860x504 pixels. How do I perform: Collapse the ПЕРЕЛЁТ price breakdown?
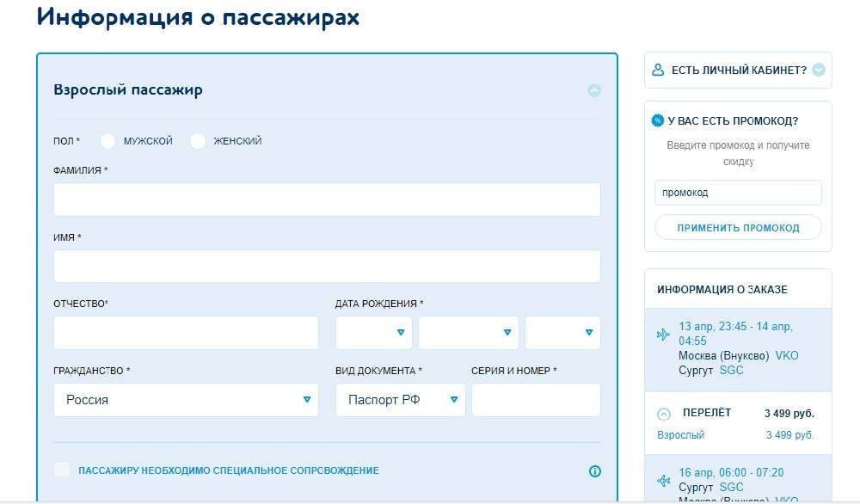click(664, 414)
